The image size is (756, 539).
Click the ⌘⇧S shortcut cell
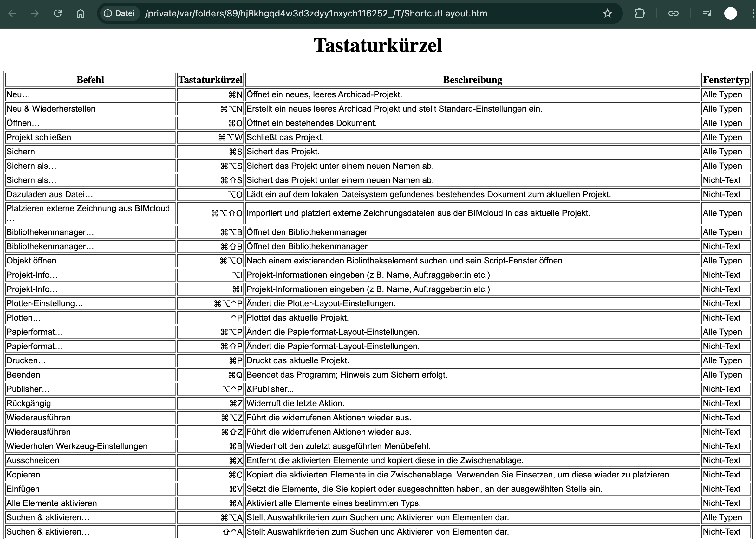(x=211, y=180)
